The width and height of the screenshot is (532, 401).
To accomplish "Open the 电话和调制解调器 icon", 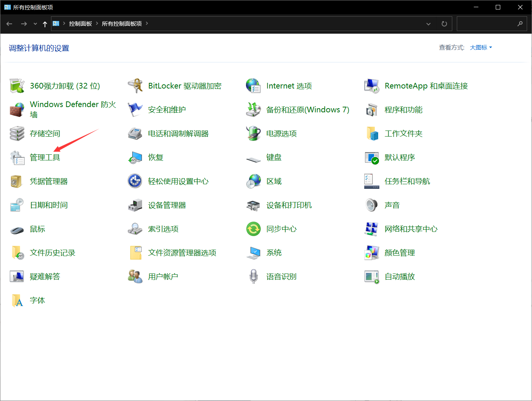I will [135, 134].
